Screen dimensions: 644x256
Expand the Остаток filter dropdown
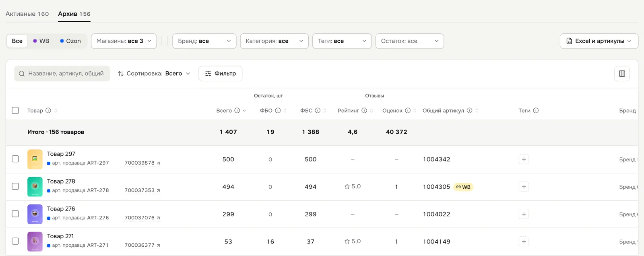click(410, 41)
